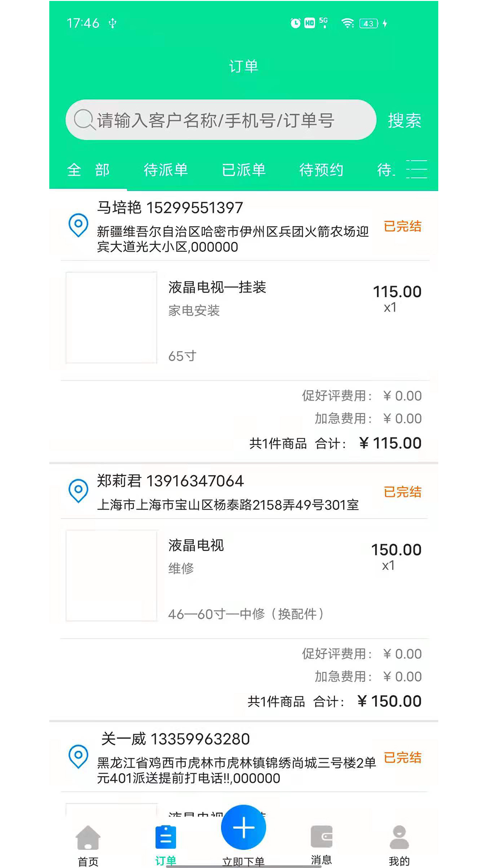Image resolution: width=488 pixels, height=868 pixels.
Task: Select the 全部 orders tab
Action: (x=88, y=170)
